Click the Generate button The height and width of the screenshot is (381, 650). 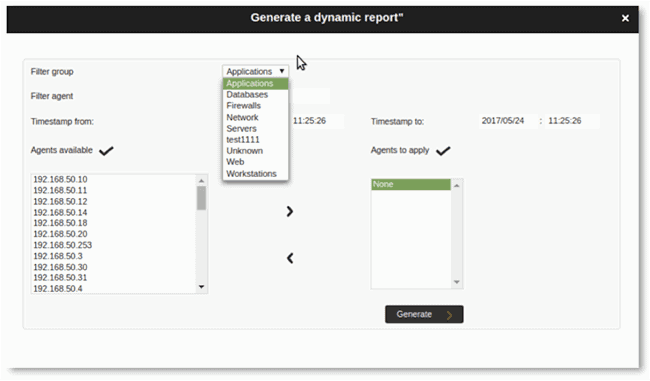click(424, 314)
